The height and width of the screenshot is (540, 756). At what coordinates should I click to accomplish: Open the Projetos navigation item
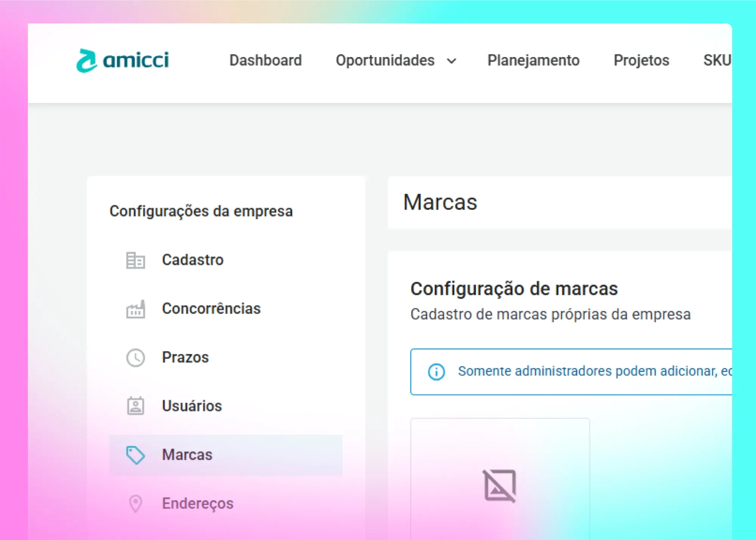[x=641, y=61]
